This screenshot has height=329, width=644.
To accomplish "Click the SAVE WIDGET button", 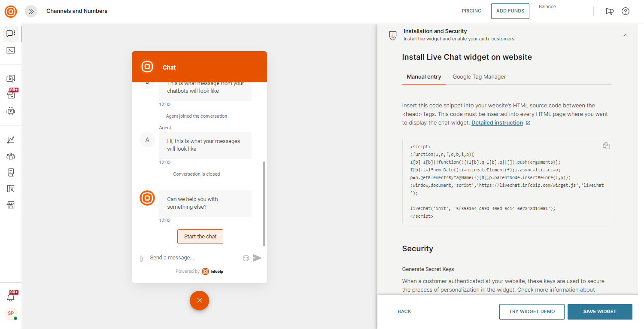I will click(600, 312).
